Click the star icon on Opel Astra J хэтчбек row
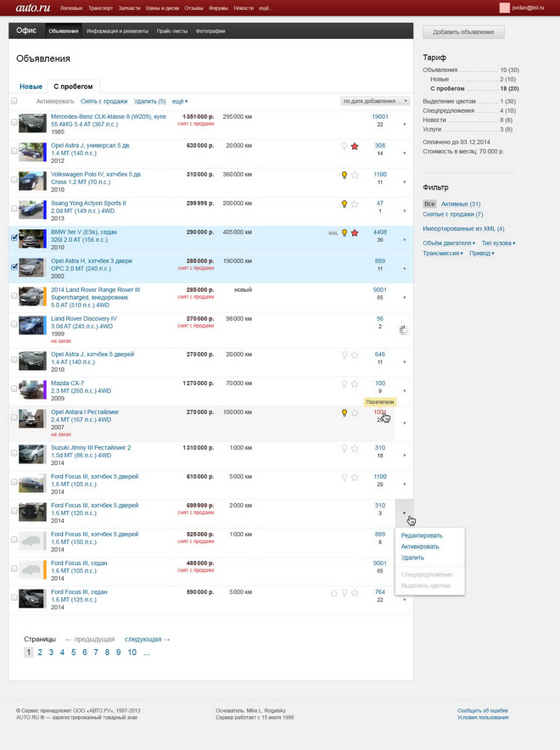Image resolution: width=560 pixels, height=750 pixels. click(x=355, y=355)
